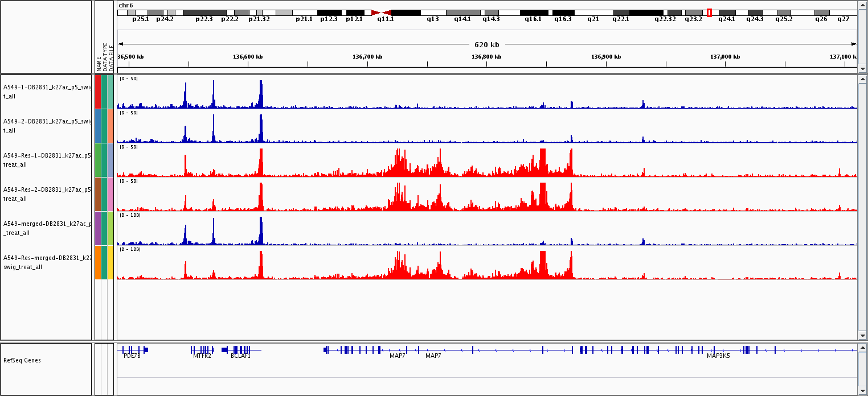Click the RefSeq Genes track label
The image size is (868, 396).
22,360
